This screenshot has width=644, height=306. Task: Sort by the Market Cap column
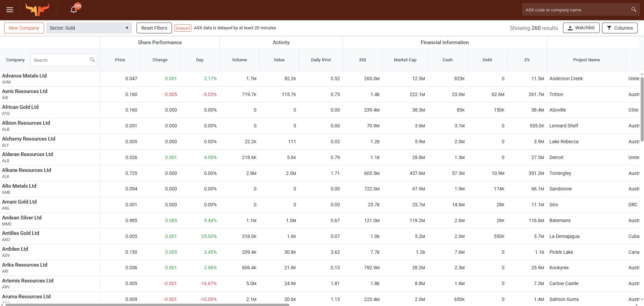click(405, 60)
